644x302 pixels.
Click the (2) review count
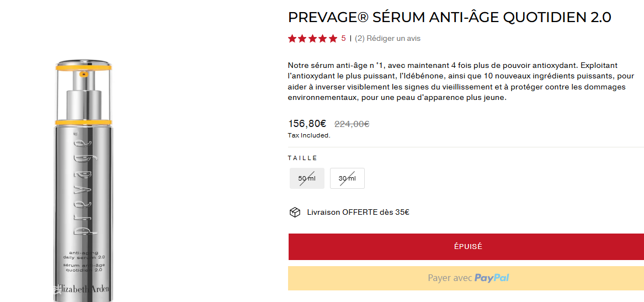(360, 39)
